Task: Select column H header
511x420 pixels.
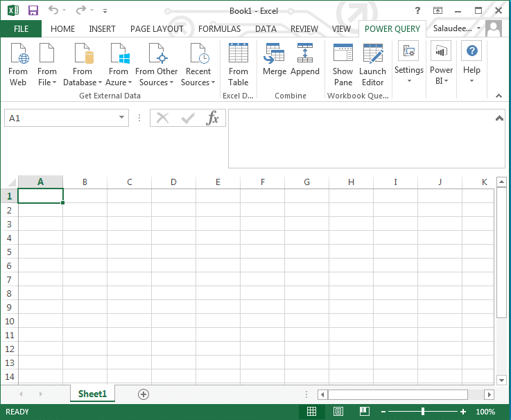Action: tap(351, 182)
